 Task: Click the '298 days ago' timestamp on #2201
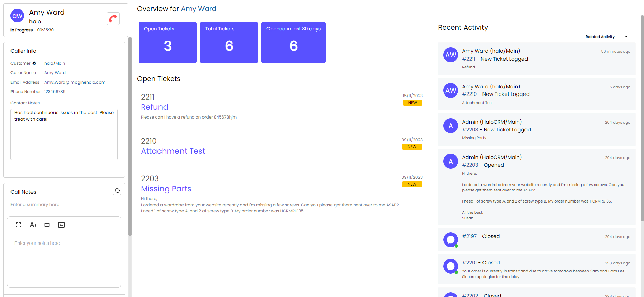618,263
